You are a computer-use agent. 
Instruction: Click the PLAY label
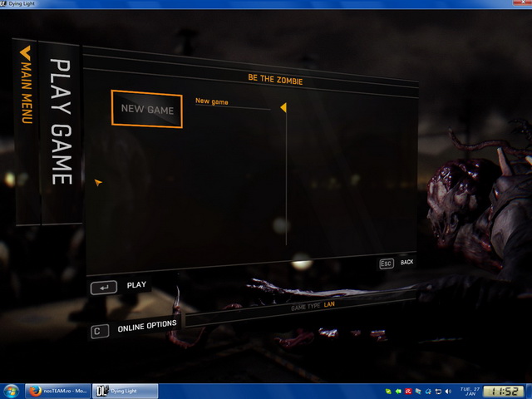pyautogui.click(x=136, y=284)
